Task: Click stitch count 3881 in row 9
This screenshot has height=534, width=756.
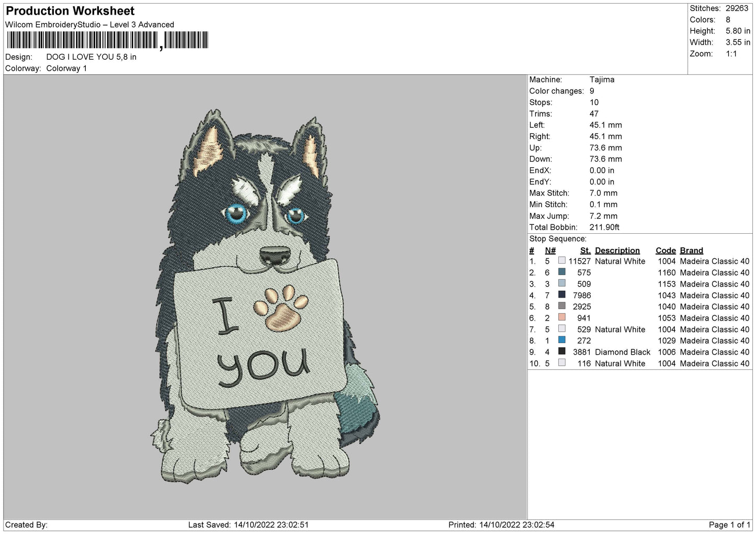Action: tap(582, 353)
